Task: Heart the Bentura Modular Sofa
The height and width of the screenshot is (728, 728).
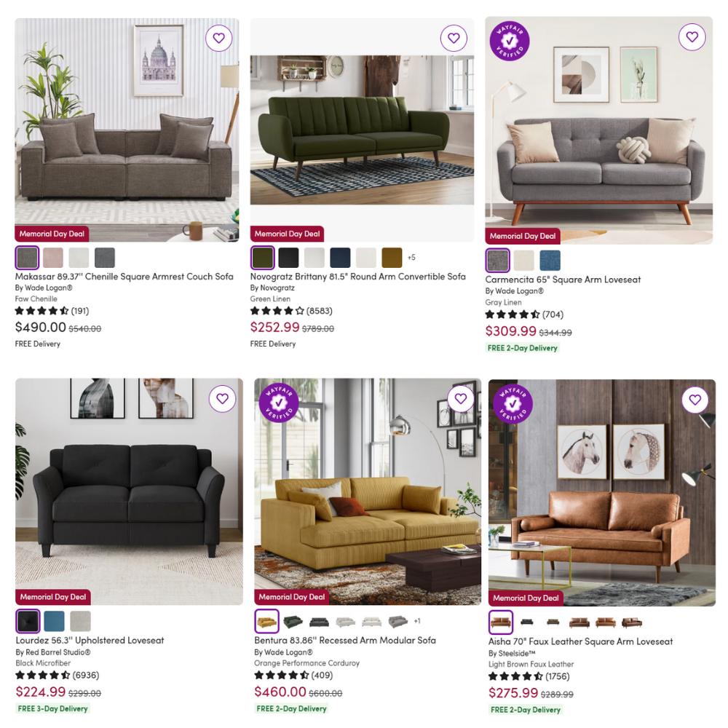Action: coord(461,399)
